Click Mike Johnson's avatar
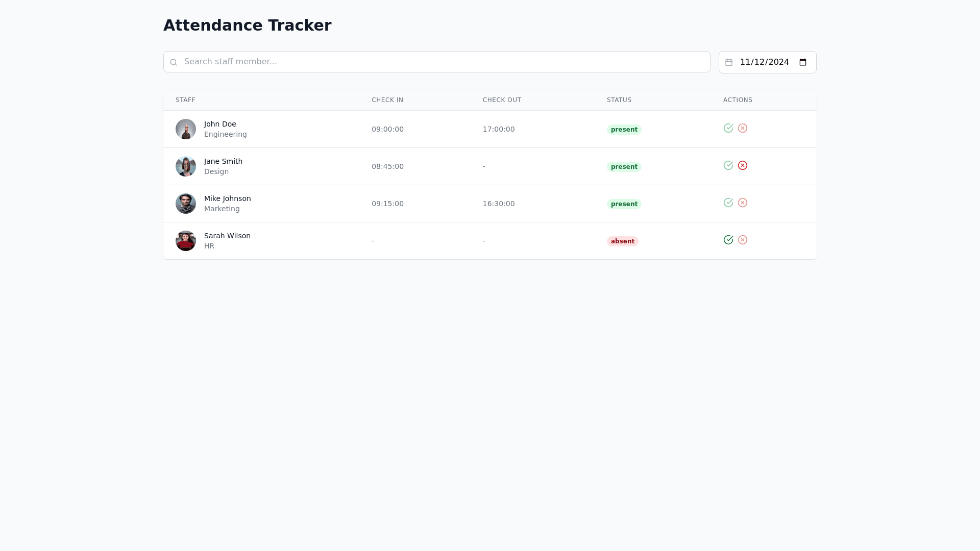The height and width of the screenshot is (551, 980). tap(186, 204)
